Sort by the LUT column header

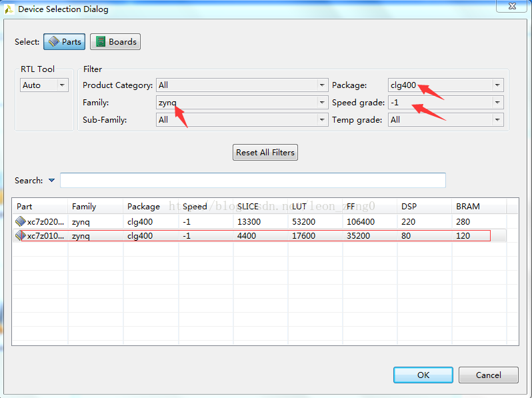pyautogui.click(x=315, y=206)
